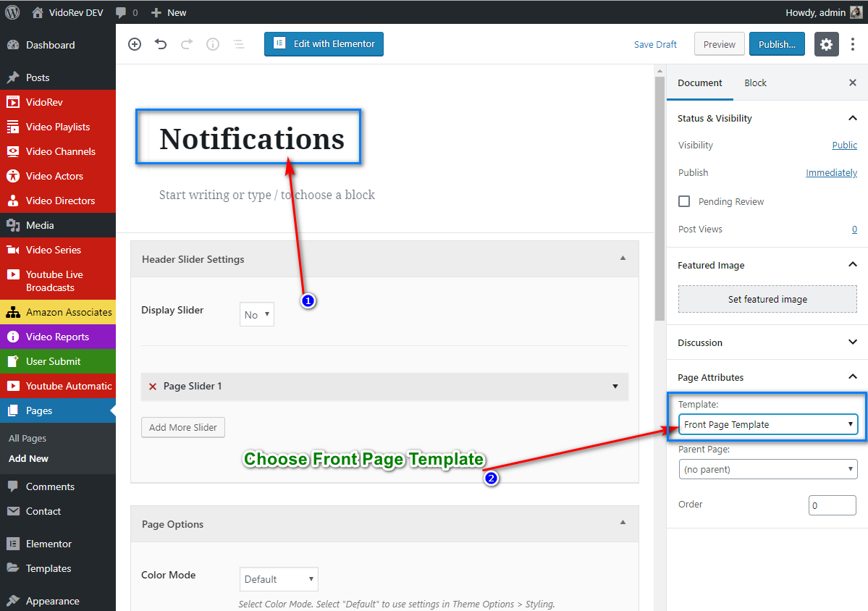Remove Page Slider 1 with red X
The width and height of the screenshot is (868, 611).
153,387
